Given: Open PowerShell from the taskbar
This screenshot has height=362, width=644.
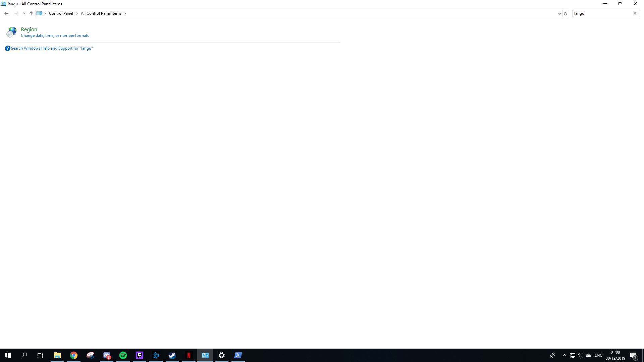Looking at the screenshot, I should (x=238, y=355).
